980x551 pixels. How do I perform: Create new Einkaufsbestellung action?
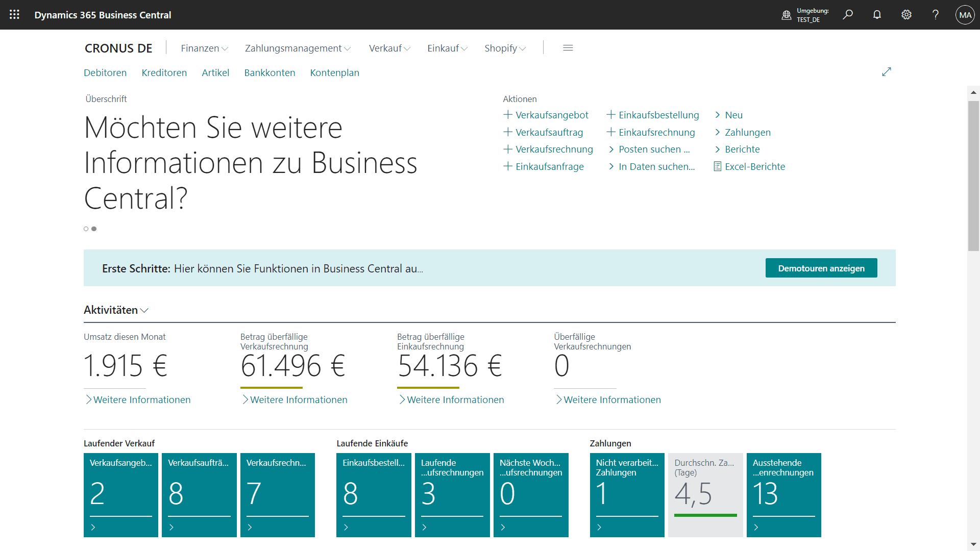pos(653,115)
